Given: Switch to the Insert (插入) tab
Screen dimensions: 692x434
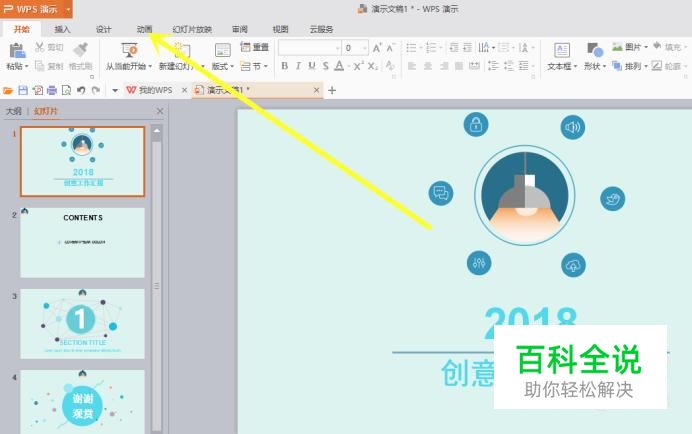Looking at the screenshot, I should [x=62, y=29].
